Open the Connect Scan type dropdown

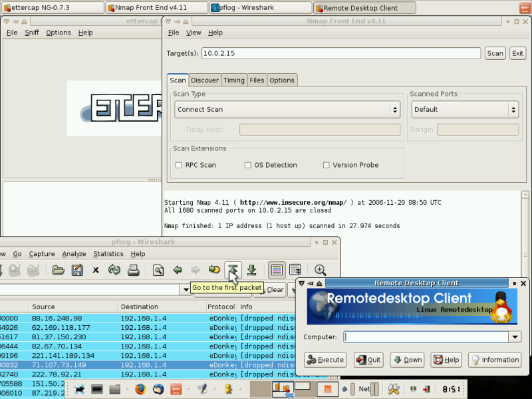tap(287, 110)
